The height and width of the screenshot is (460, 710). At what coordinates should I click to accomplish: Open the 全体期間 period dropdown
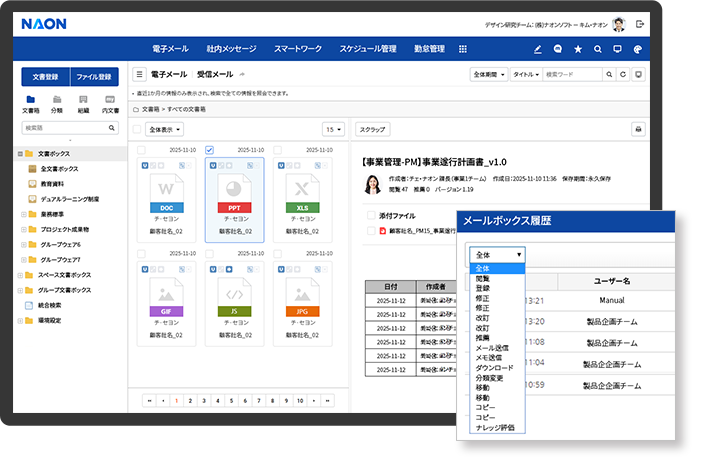(x=488, y=74)
